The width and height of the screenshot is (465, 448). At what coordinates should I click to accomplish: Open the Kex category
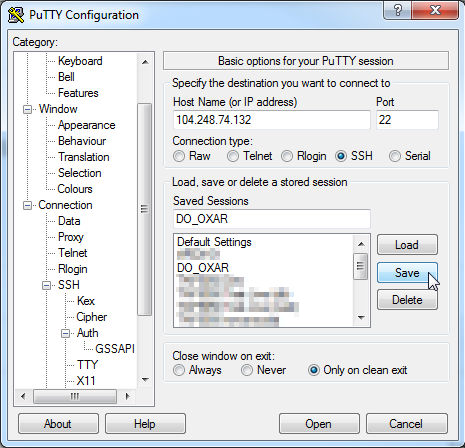pos(86,301)
